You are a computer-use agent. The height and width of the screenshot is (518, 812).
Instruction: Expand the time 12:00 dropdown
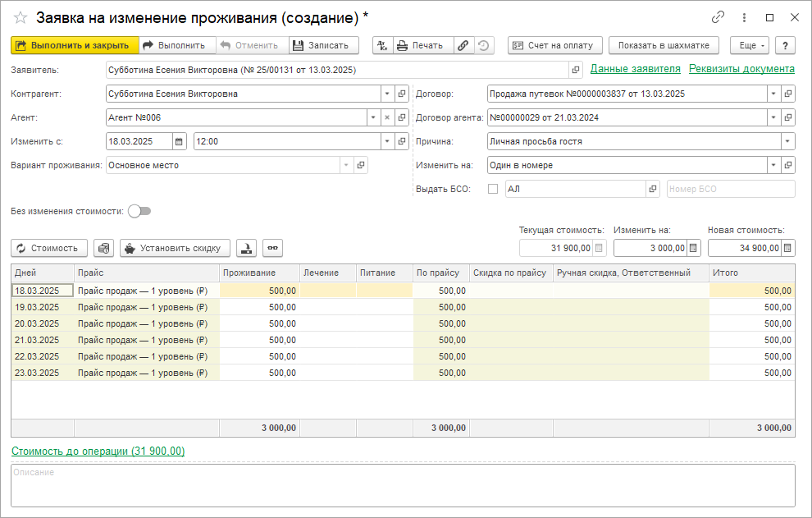coord(387,141)
